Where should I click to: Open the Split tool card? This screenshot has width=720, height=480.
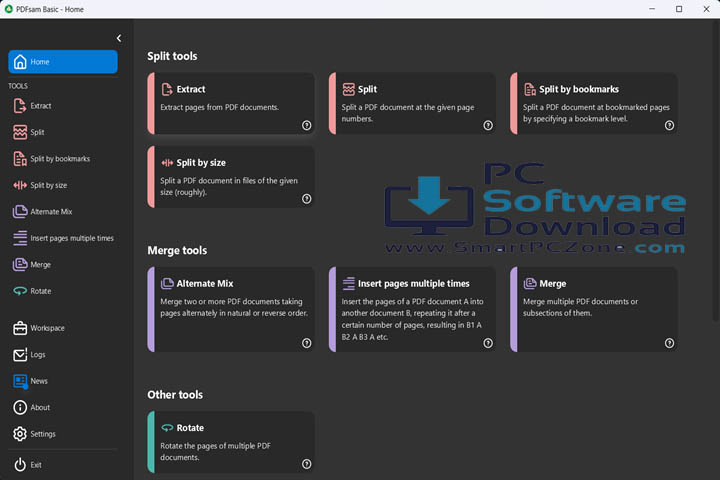(x=412, y=103)
